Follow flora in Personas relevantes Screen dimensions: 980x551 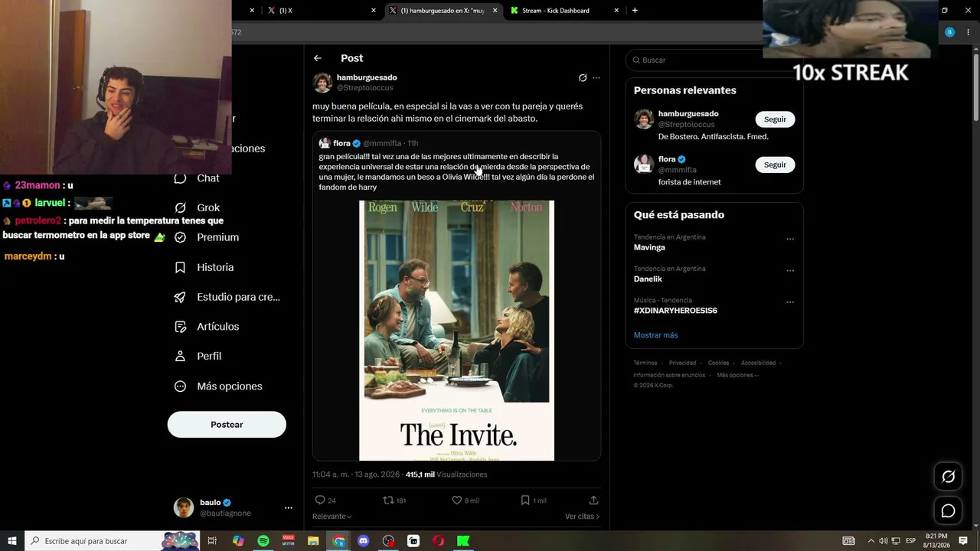point(775,165)
